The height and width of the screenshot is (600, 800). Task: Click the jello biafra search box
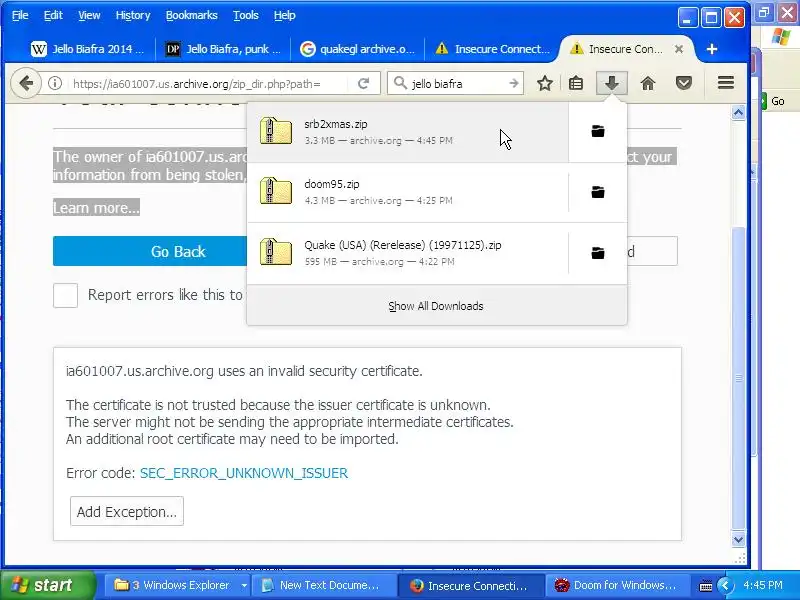tap(457, 83)
